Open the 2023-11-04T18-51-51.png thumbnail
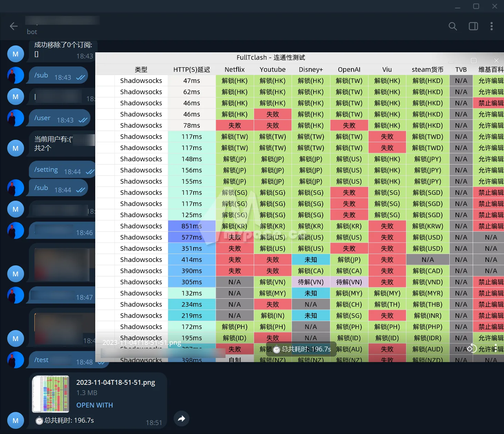This screenshot has height=434, width=504. point(51,394)
